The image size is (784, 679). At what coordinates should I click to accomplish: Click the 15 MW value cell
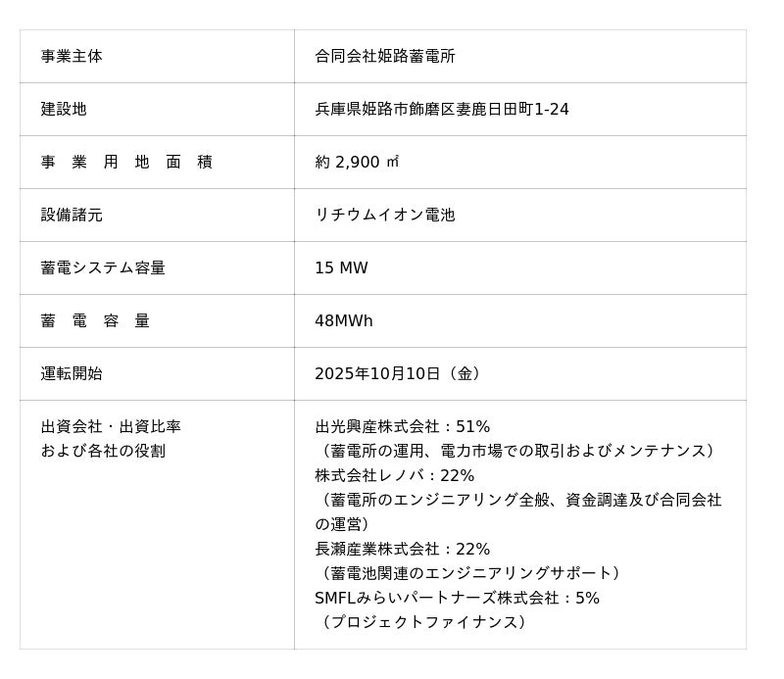point(341,268)
